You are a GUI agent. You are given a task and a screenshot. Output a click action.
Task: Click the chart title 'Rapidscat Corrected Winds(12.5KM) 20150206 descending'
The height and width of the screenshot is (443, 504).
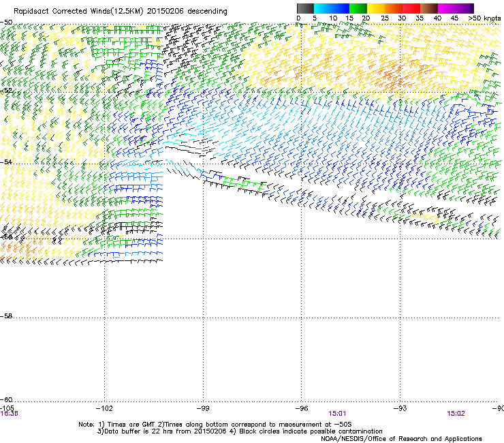(121, 12)
